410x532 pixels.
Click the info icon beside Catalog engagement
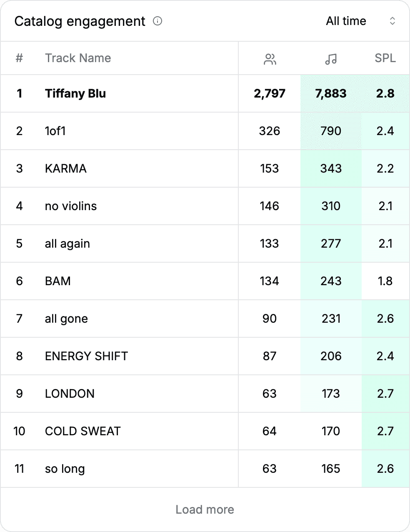(157, 21)
